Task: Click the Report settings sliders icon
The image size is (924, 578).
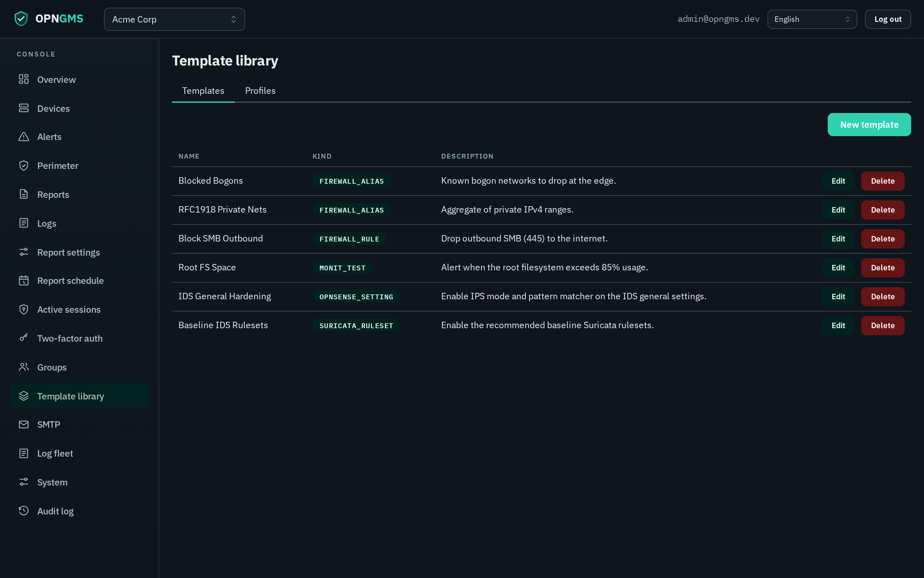Action: click(24, 252)
